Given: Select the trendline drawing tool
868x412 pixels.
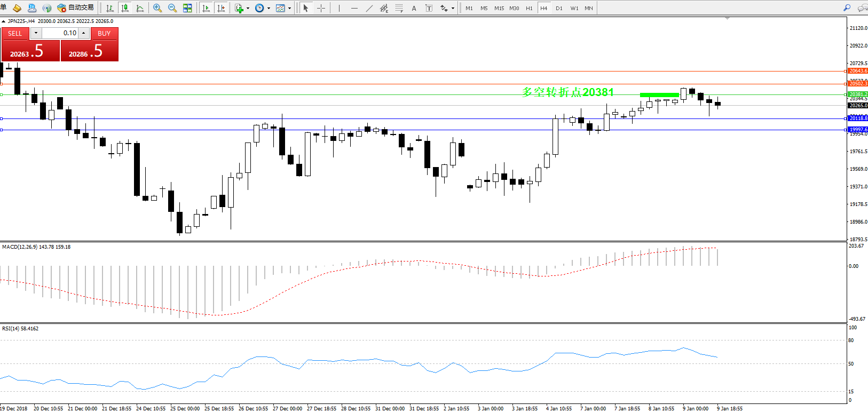Looking at the screenshot, I should (x=369, y=8).
